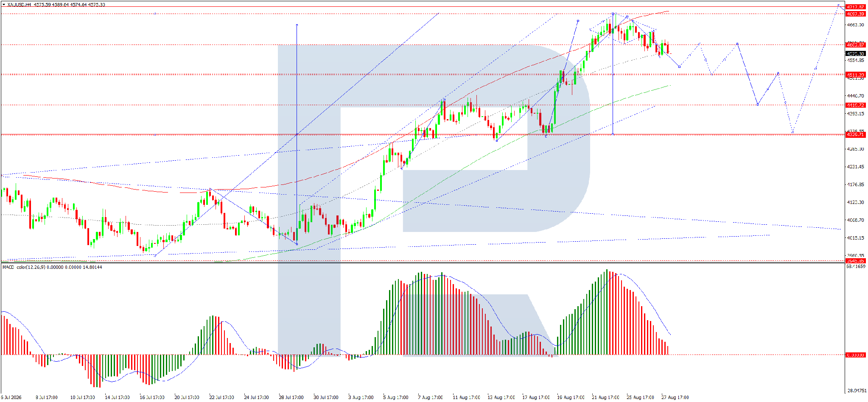
Task: Click the 4231.45 price scale label
Action: tap(855, 167)
